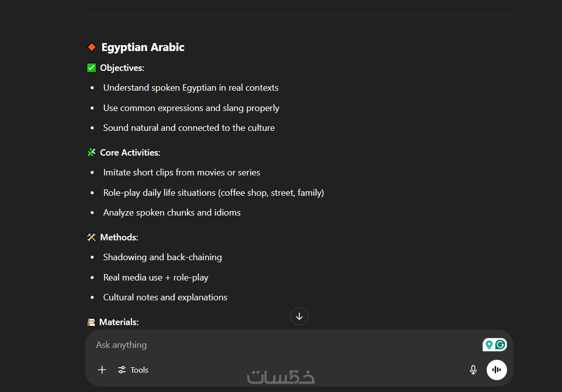Click the "Shadowing and back-chaining" bullet

click(163, 257)
